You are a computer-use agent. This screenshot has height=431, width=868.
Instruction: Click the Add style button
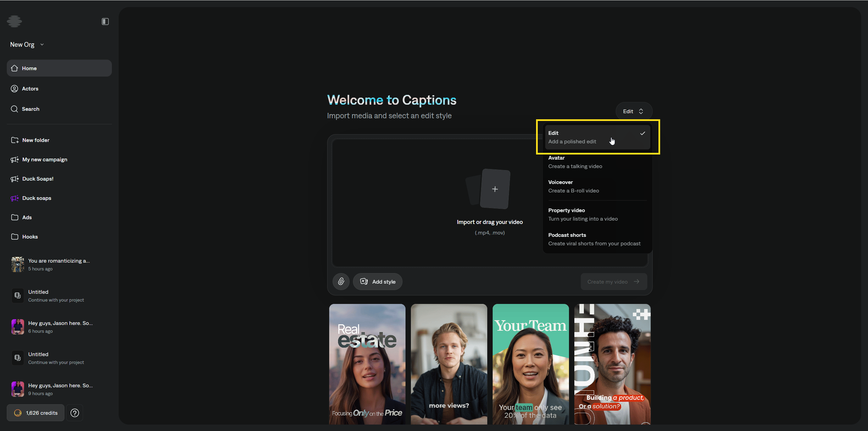pyautogui.click(x=377, y=282)
